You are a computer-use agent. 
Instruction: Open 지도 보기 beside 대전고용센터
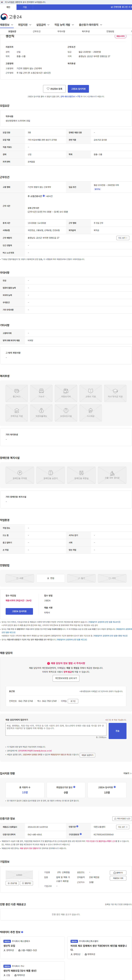click(123, 827)
